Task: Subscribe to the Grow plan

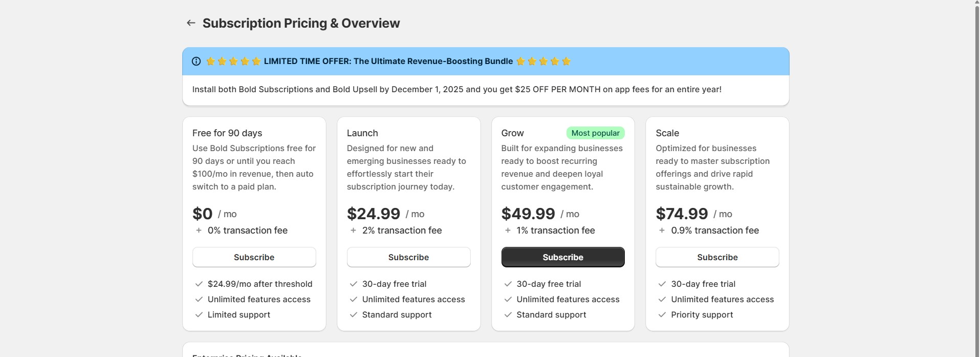Action: tap(563, 257)
